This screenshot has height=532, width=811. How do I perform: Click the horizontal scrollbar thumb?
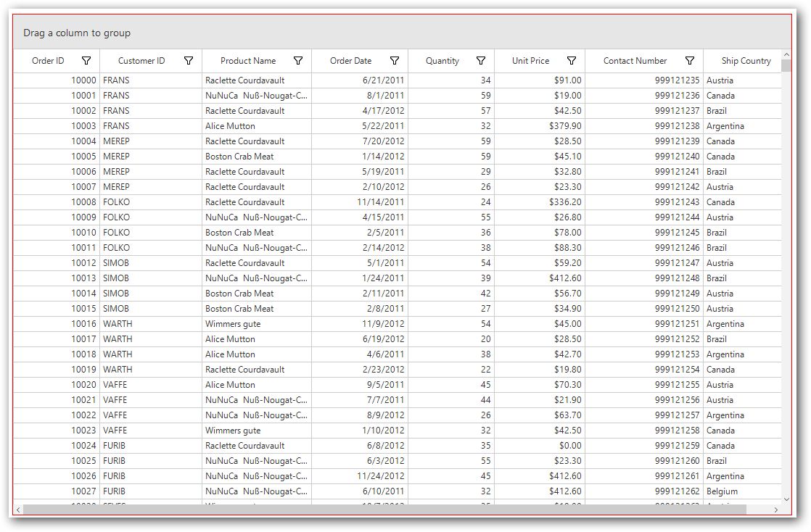point(384,510)
